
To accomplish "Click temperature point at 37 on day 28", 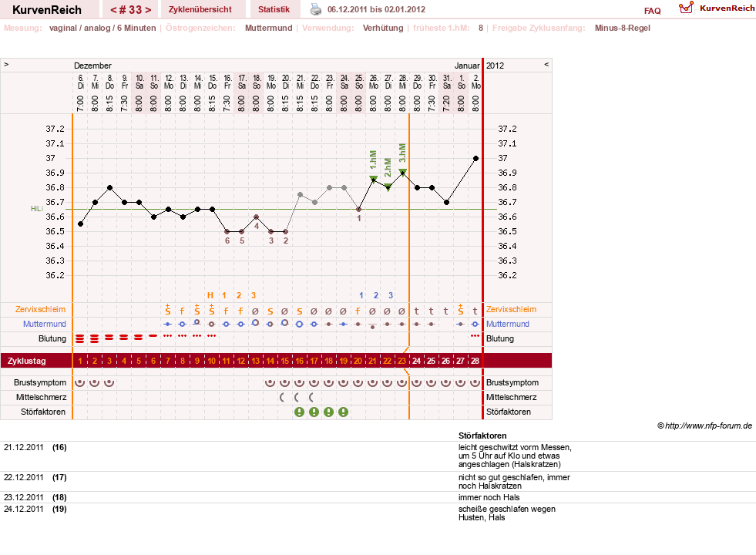I will [x=476, y=158].
